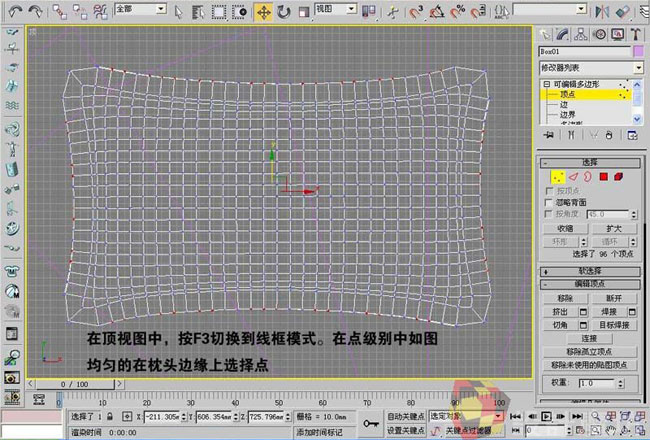Select the 边 sub-object in stack
The height and width of the screenshot is (440, 650).
[x=564, y=105]
